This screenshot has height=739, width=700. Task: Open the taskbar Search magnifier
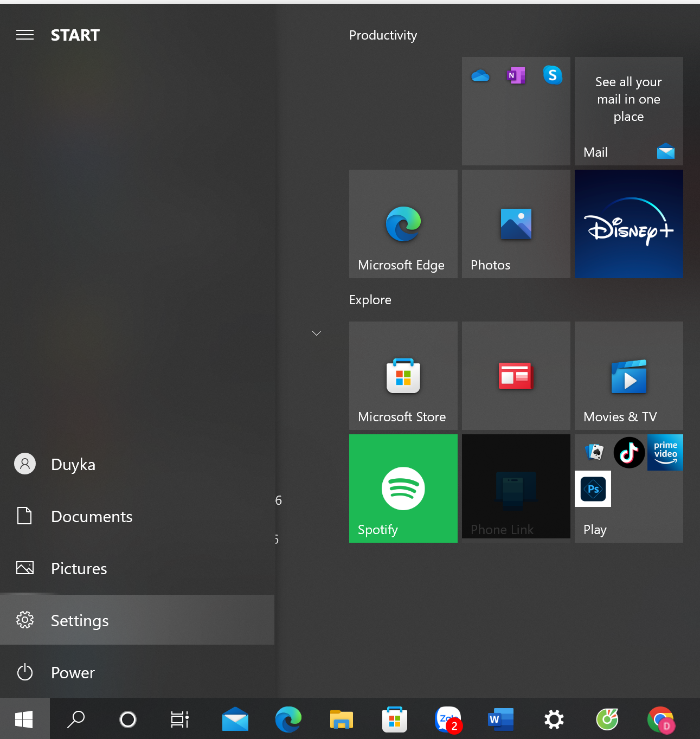pos(76,719)
